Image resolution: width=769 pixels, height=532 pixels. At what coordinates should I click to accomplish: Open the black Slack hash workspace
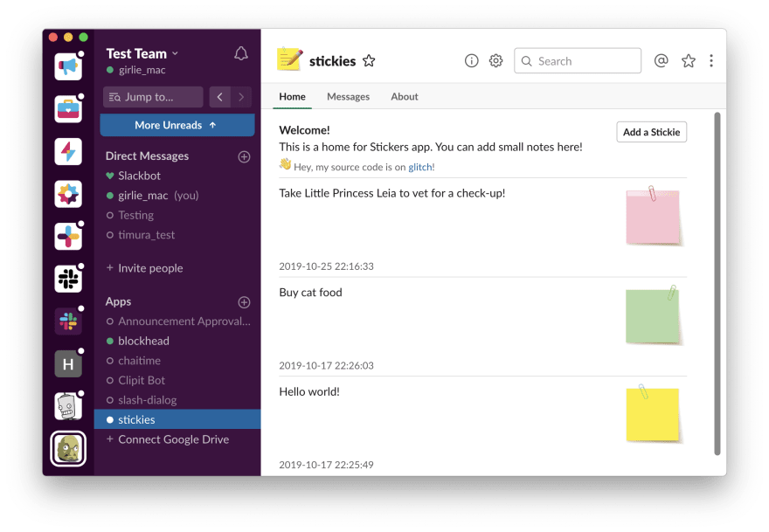pos(68,279)
